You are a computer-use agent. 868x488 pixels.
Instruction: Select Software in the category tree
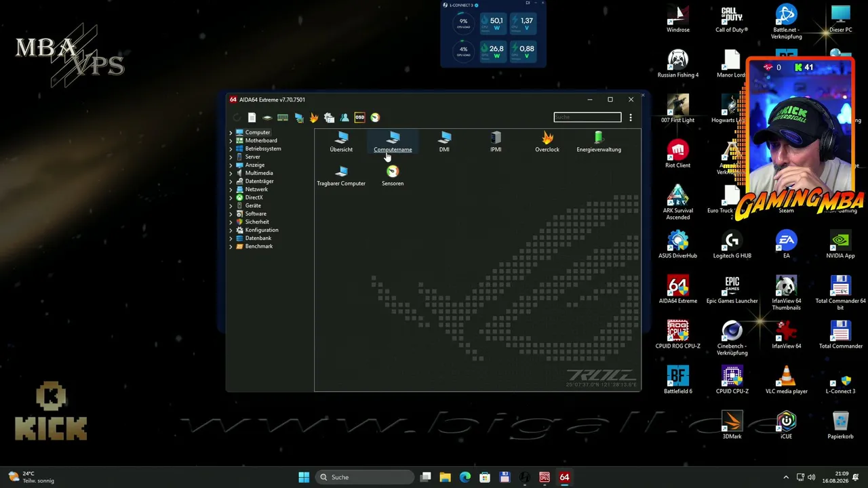click(x=256, y=213)
